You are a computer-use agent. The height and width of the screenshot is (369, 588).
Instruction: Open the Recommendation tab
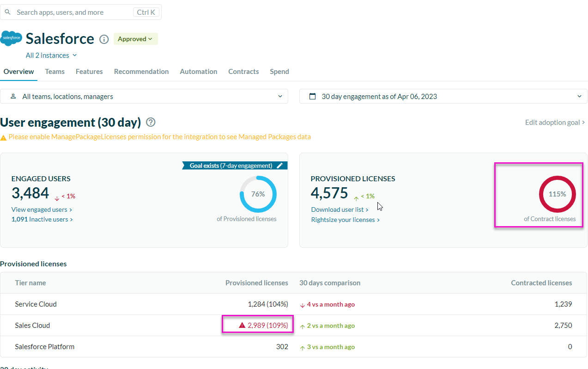click(x=141, y=72)
